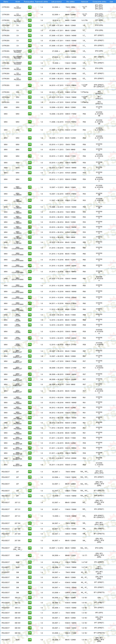Click fuel icon in DS3 04.2010 -> 07.2015 row
The image size is (116, 644).
pyautogui.click(x=30, y=85)
